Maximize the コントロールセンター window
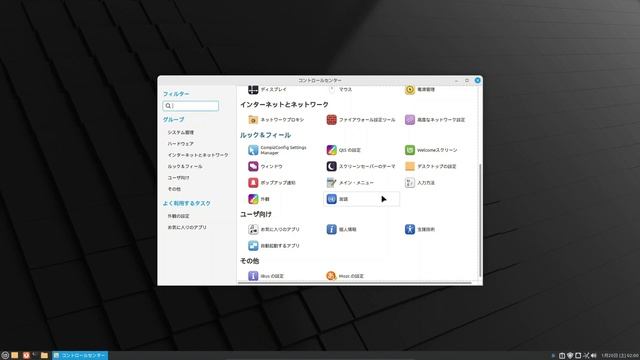Screen dimensions: 640x360 click(467, 80)
